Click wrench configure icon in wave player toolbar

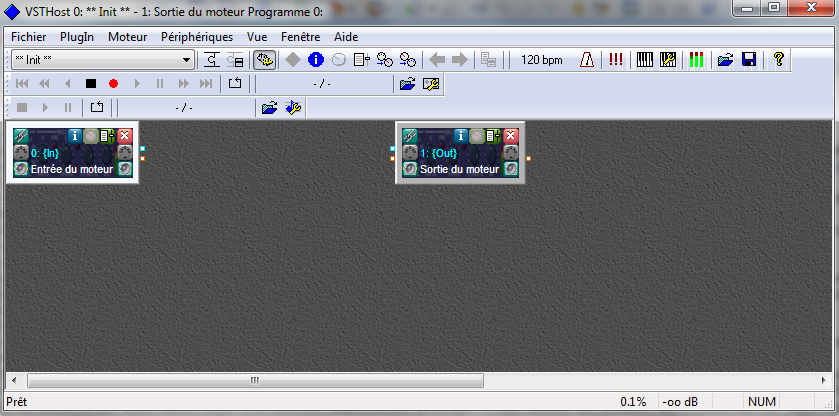[x=293, y=108]
